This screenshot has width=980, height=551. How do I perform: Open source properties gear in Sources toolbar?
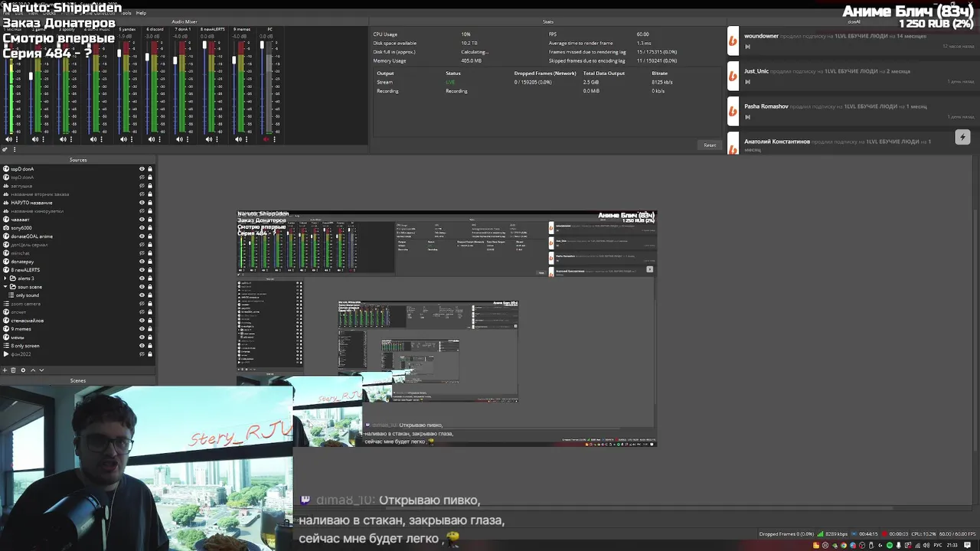point(23,370)
